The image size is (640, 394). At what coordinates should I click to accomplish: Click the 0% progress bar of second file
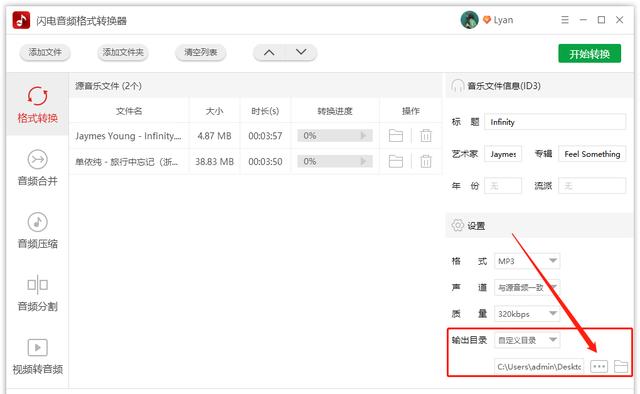click(x=335, y=162)
